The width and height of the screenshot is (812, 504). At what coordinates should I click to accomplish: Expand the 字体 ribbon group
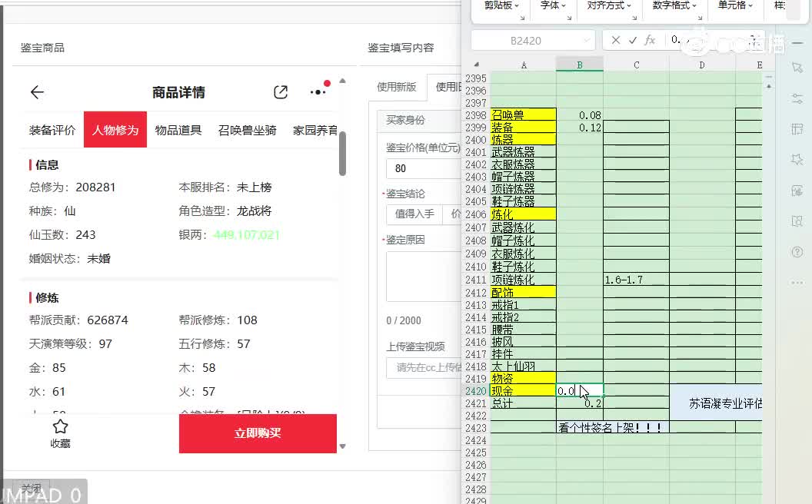point(553,5)
